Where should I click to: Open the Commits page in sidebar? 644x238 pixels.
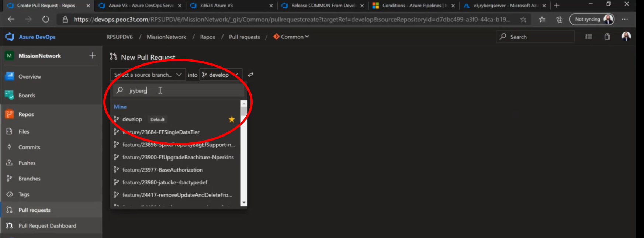(x=29, y=147)
